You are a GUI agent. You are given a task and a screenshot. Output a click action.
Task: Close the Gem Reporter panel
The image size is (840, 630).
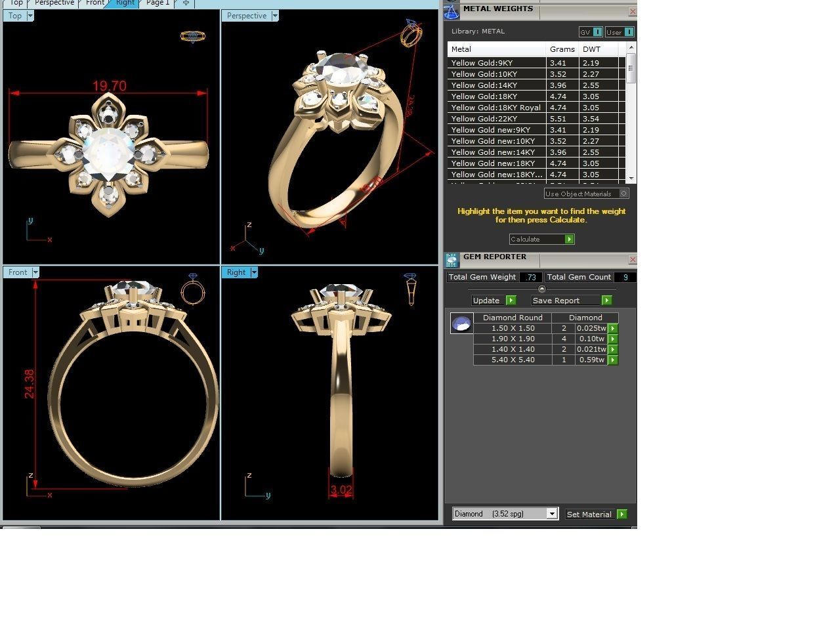click(x=632, y=260)
